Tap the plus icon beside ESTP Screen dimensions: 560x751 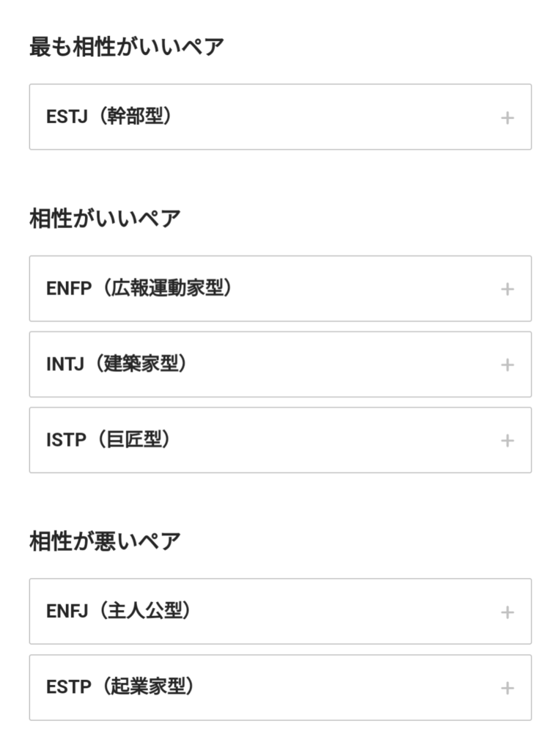point(506,688)
